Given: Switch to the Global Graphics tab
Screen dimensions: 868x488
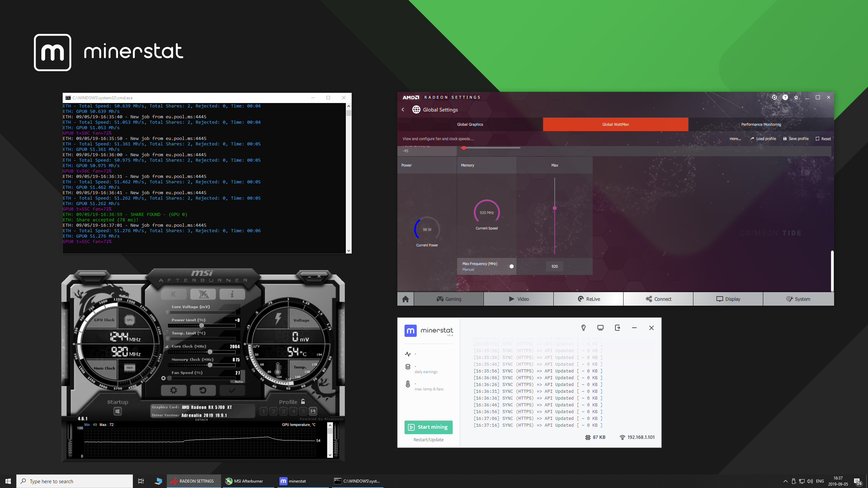Looking at the screenshot, I should click(470, 124).
